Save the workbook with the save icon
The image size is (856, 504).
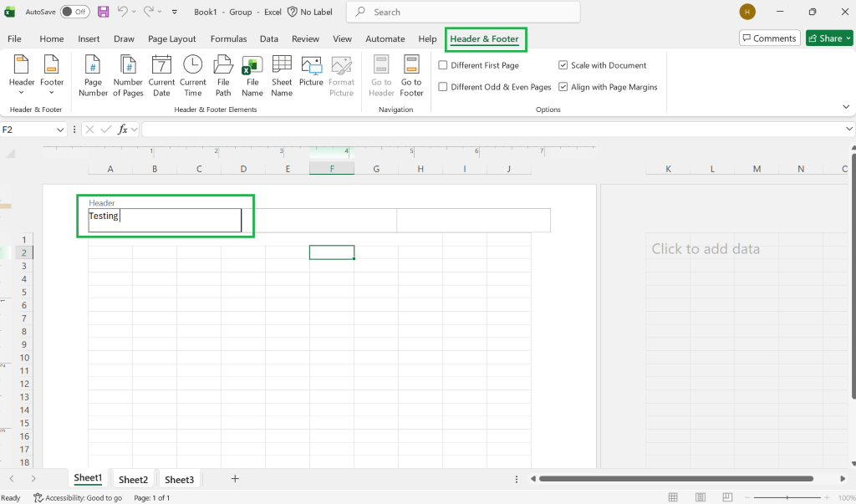coord(103,12)
